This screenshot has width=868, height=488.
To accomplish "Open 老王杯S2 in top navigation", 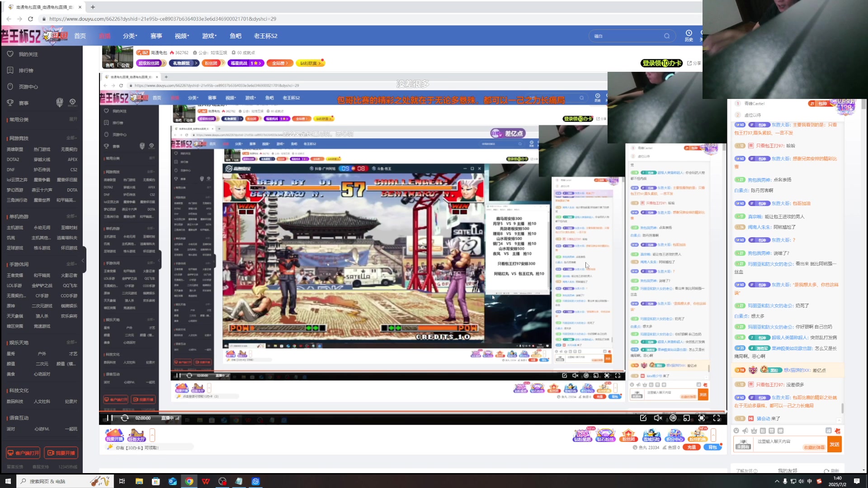I will 266,36.
